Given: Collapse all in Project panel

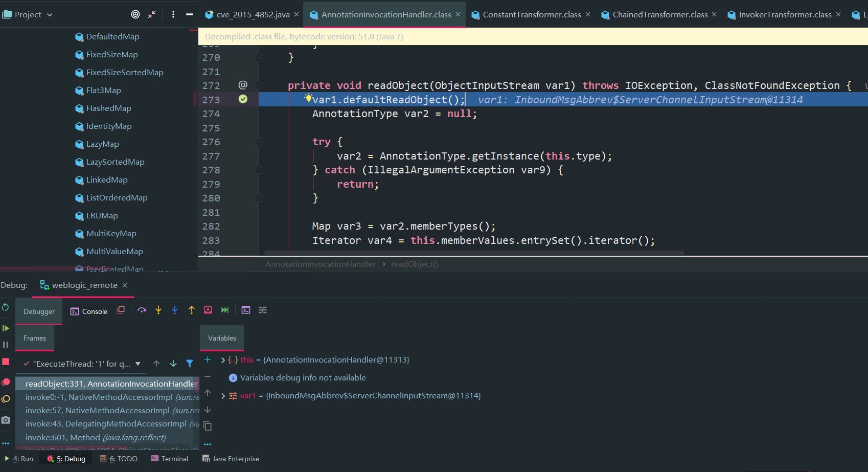Looking at the screenshot, I should [152, 14].
